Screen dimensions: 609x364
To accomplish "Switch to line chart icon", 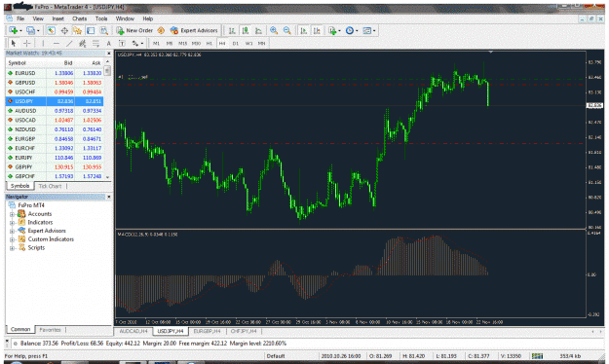I will pos(258,30).
